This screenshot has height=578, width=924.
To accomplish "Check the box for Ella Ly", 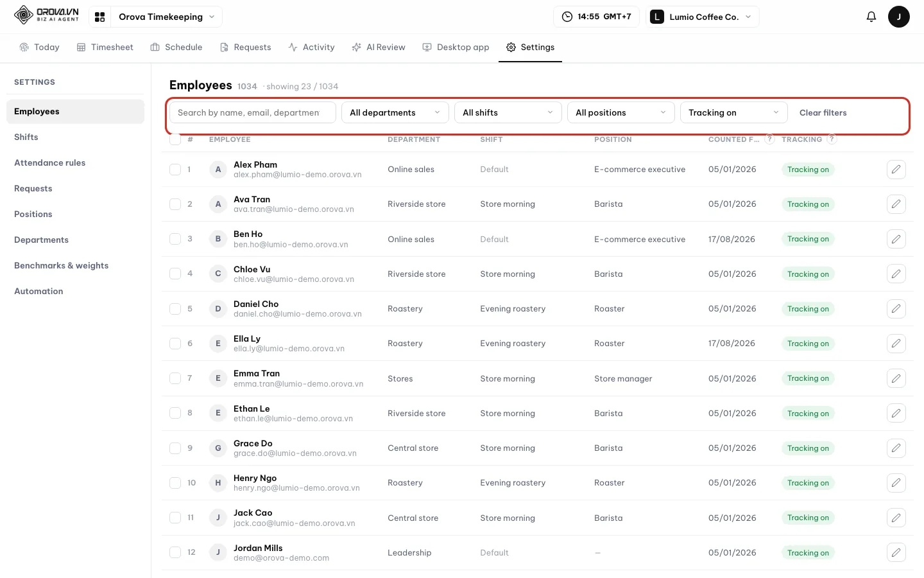I will 175,344.
